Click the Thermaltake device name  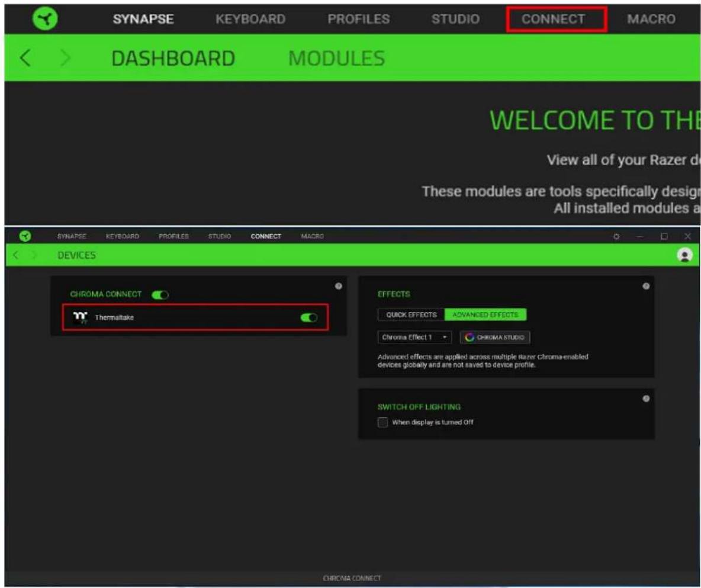tap(114, 317)
